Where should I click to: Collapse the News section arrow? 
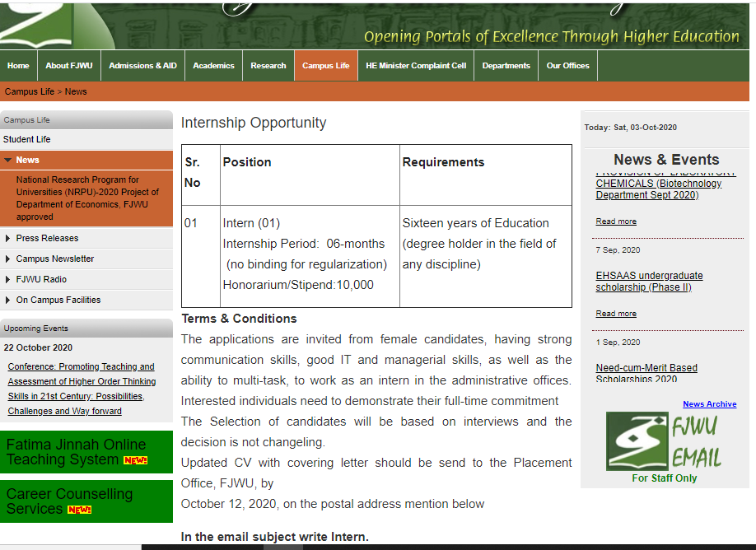7,160
